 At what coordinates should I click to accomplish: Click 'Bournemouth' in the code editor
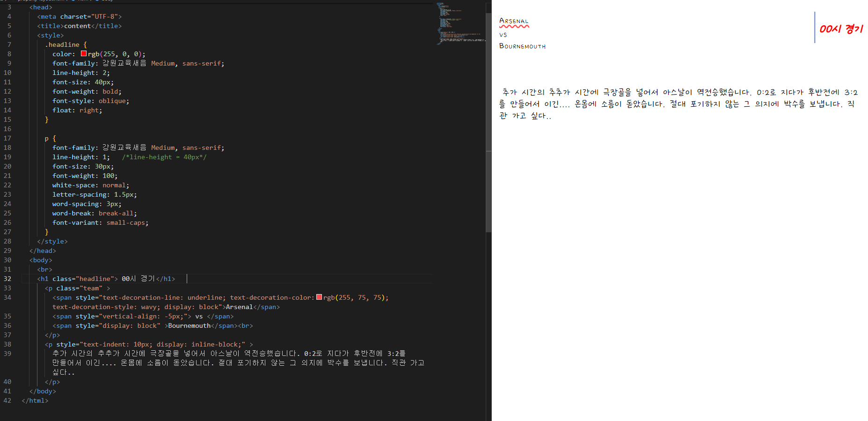click(x=190, y=325)
